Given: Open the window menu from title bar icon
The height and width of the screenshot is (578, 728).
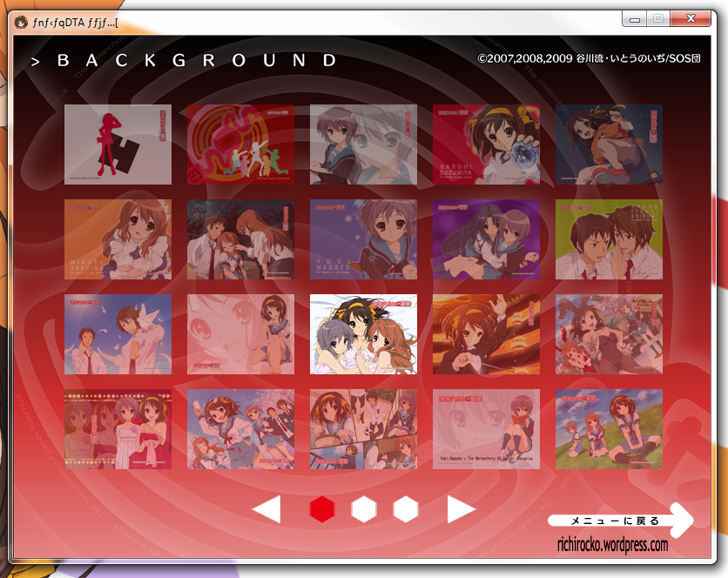Looking at the screenshot, I should [21, 22].
